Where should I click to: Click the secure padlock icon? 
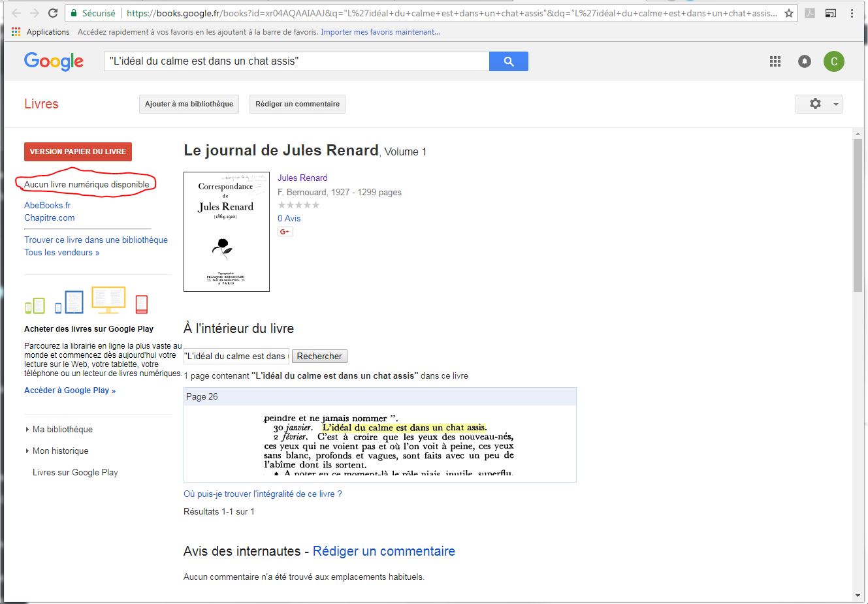click(x=74, y=13)
